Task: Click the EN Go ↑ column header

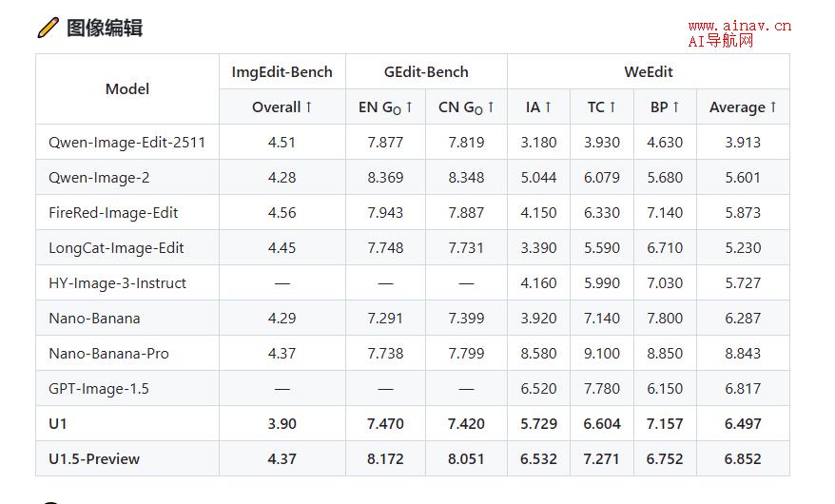Action: click(385, 107)
